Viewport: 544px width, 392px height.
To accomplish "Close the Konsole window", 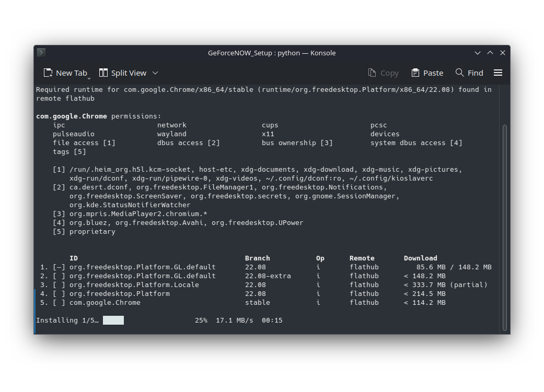I will (503, 53).
